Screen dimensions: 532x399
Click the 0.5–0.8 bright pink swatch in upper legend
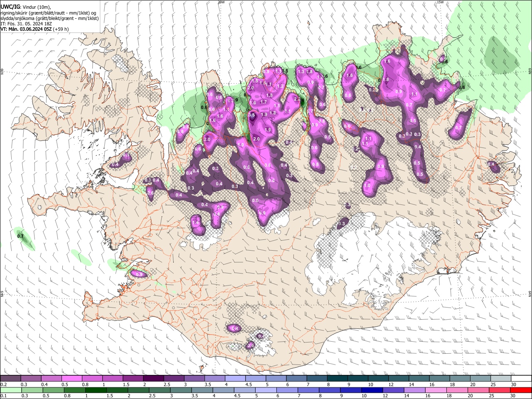pyautogui.click(x=71, y=379)
